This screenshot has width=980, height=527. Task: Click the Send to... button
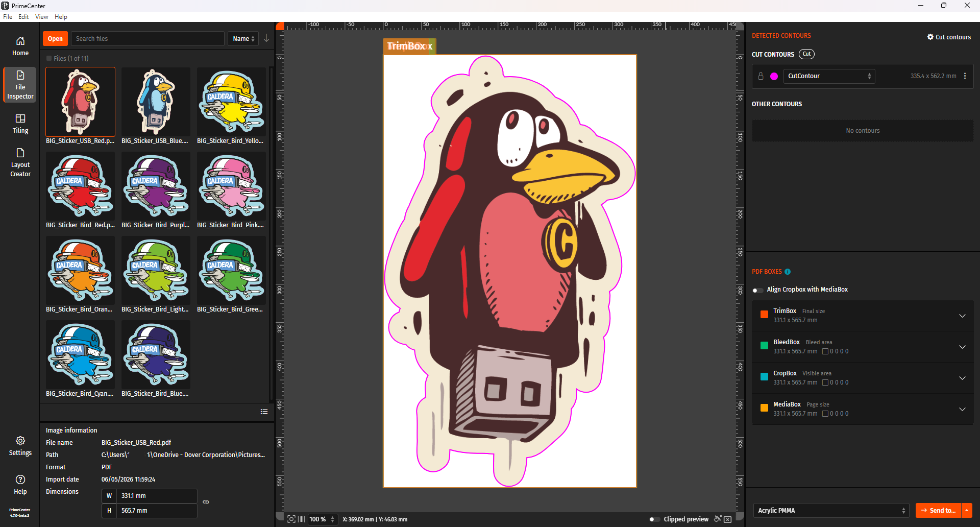938,510
